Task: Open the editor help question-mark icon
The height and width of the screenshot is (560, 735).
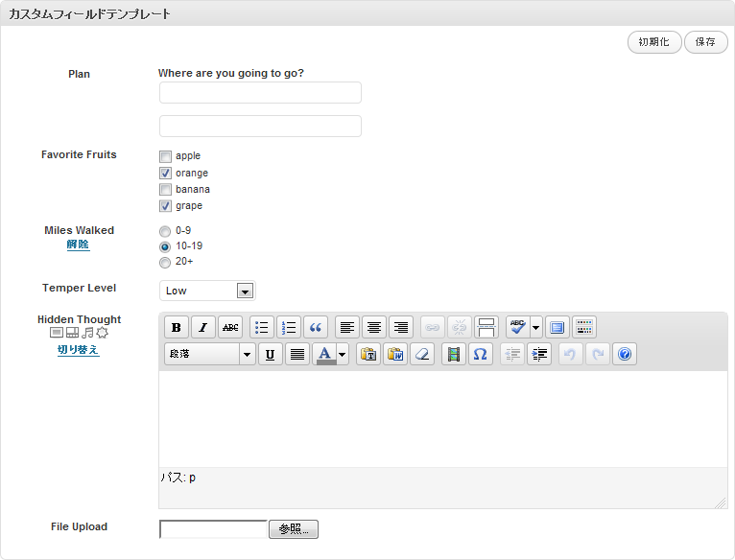Action: click(x=625, y=354)
